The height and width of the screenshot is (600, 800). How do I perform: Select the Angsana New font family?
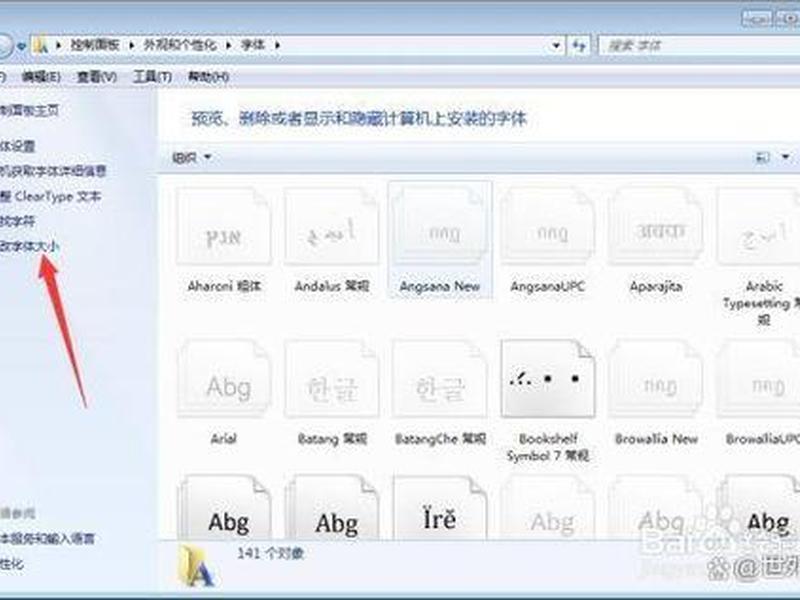pyautogui.click(x=440, y=240)
